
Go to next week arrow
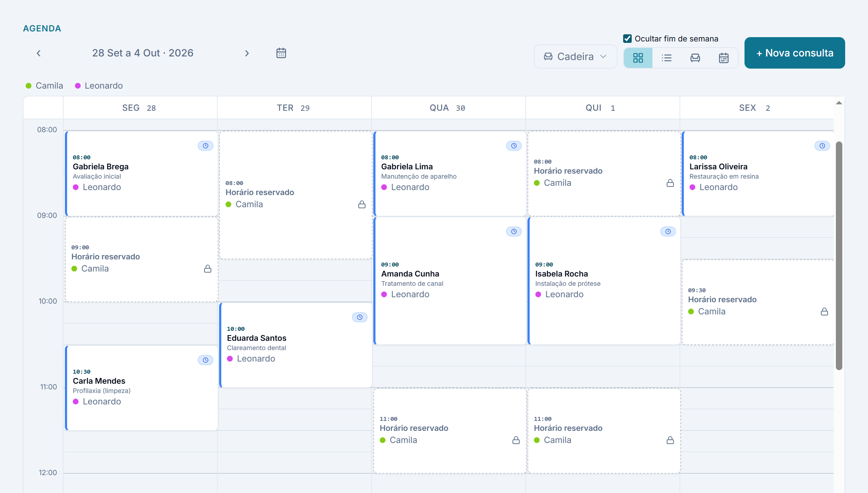[x=247, y=53]
